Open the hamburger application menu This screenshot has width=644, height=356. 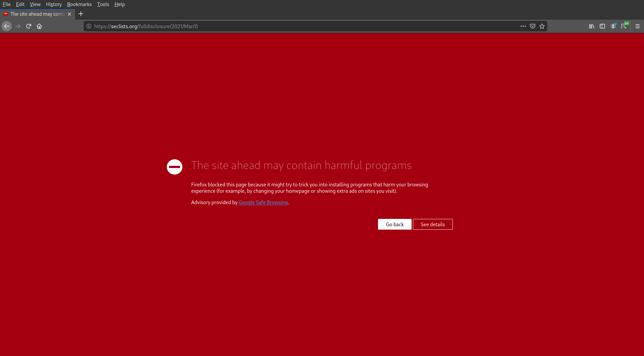point(638,26)
